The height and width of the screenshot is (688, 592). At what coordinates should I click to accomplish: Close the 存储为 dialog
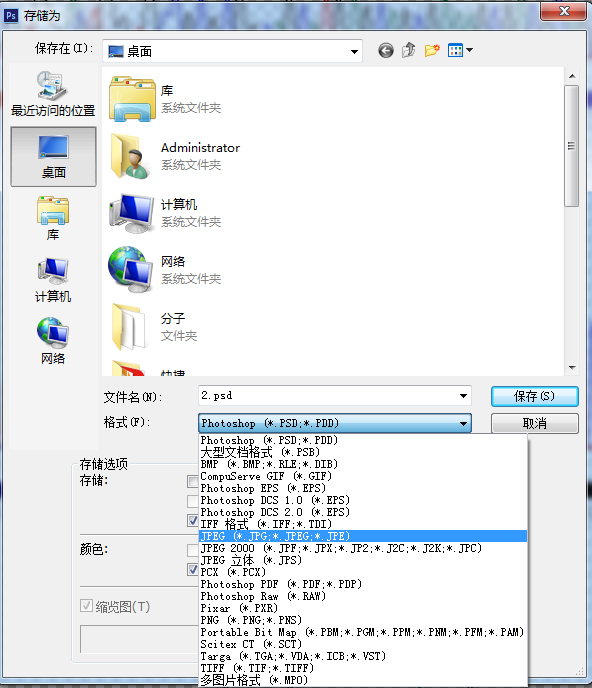[x=563, y=11]
